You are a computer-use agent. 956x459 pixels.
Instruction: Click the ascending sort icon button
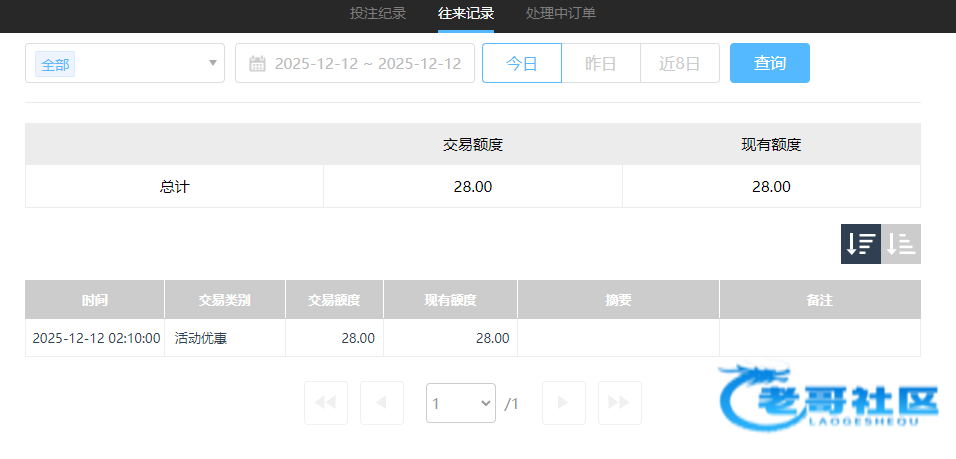pos(901,244)
